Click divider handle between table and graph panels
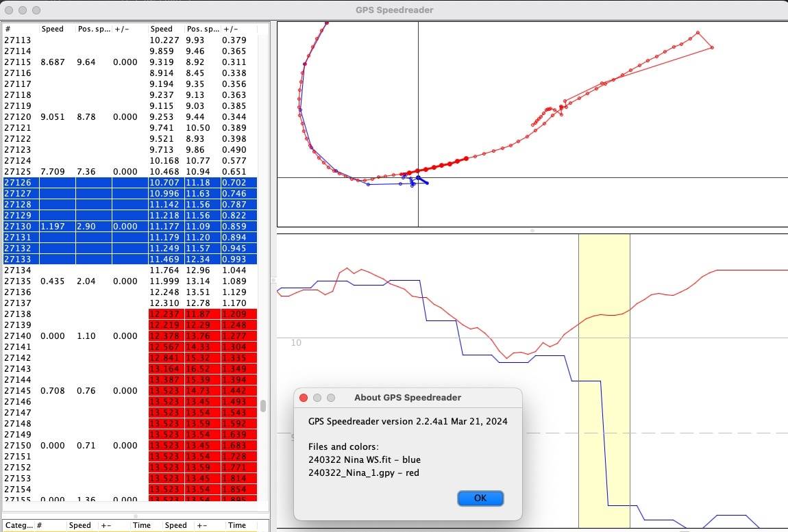Screen dimensions: 788x532 pyautogui.click(x=273, y=279)
